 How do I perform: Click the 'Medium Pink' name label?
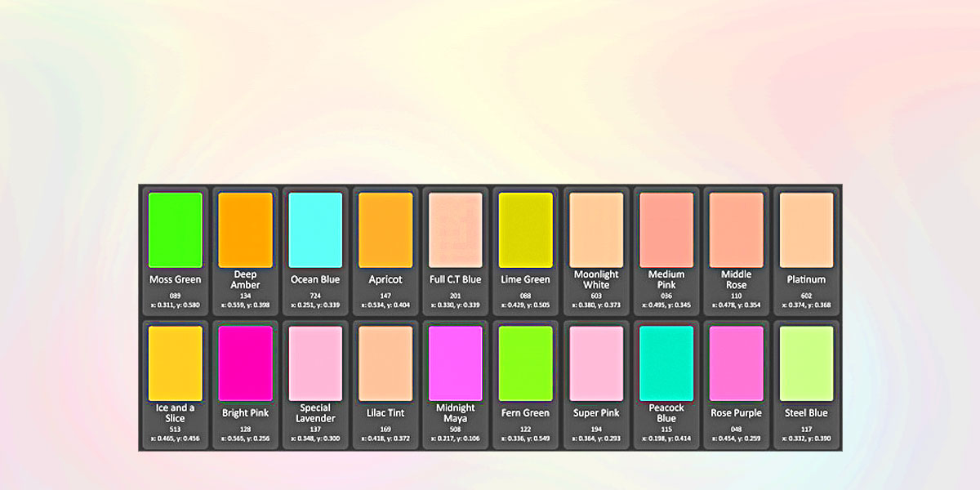(666, 279)
